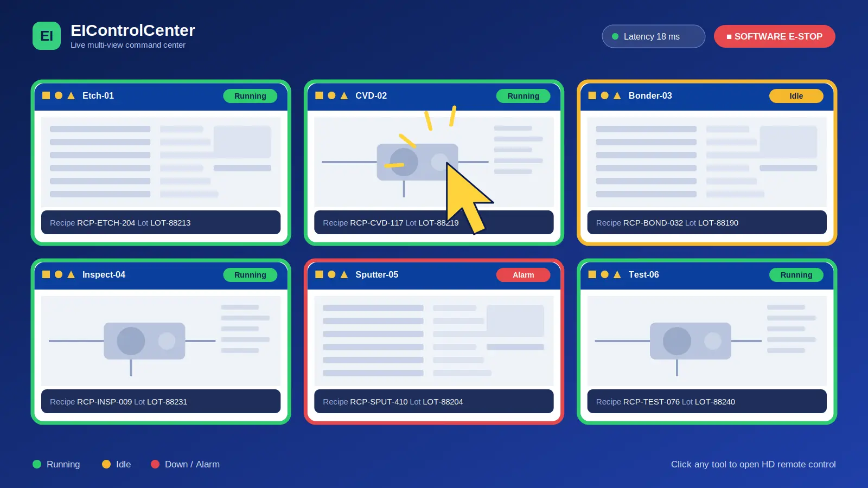
Task: Click the Running badge on CVD-02
Action: [x=524, y=96]
